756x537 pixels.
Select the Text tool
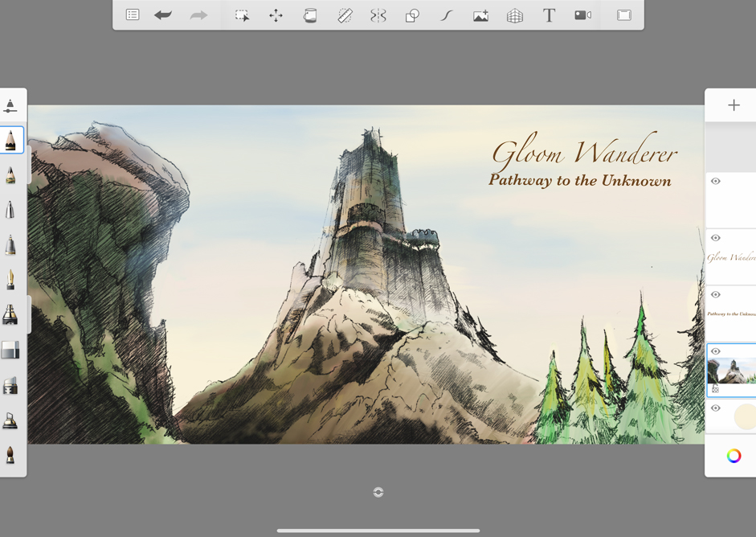[x=549, y=15]
